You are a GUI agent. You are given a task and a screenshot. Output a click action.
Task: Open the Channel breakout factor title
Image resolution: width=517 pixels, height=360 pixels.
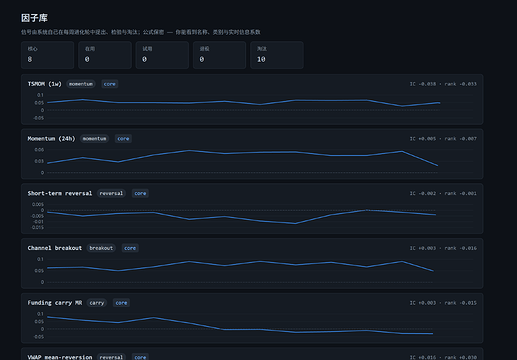point(55,248)
